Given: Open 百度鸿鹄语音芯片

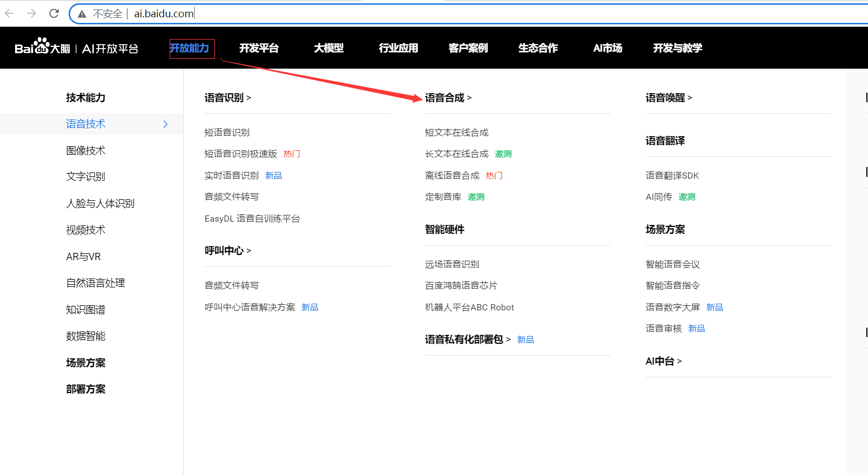Looking at the screenshot, I should pyautogui.click(x=461, y=285).
